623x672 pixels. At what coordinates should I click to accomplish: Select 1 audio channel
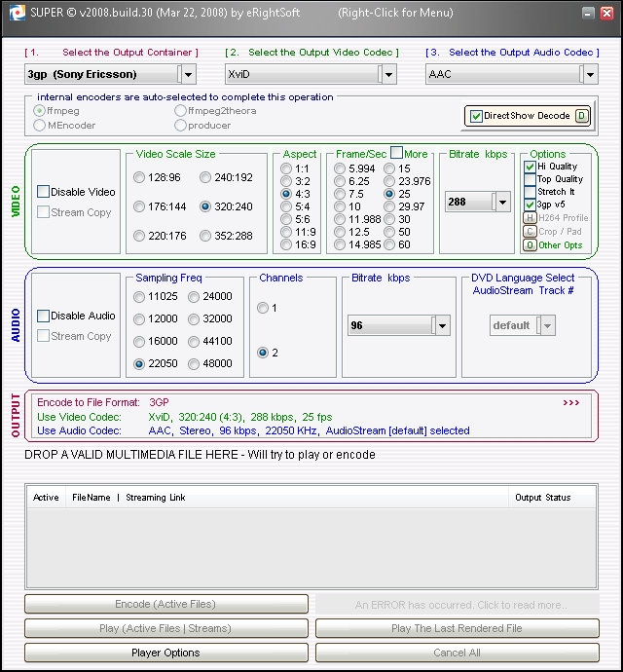tap(263, 308)
